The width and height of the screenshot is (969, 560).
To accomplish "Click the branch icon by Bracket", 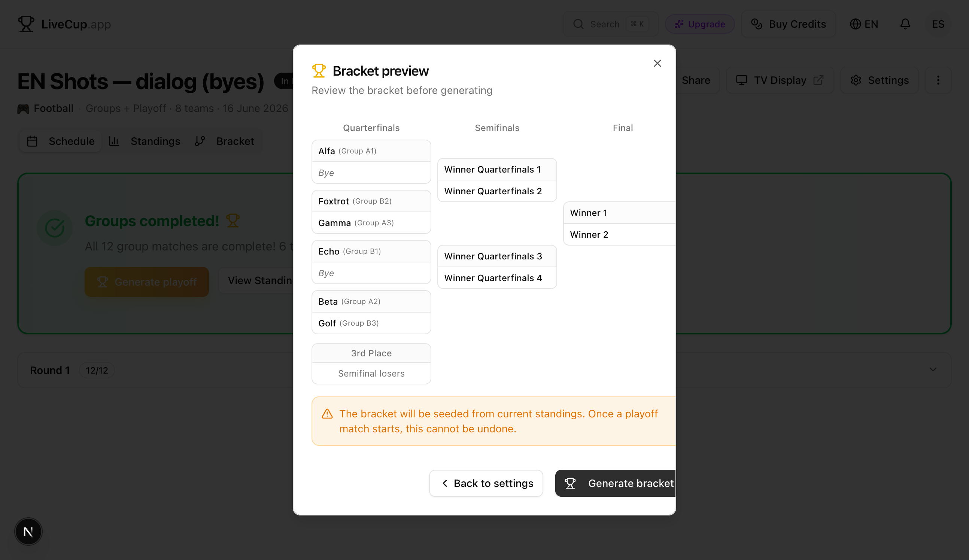I will pyautogui.click(x=200, y=141).
